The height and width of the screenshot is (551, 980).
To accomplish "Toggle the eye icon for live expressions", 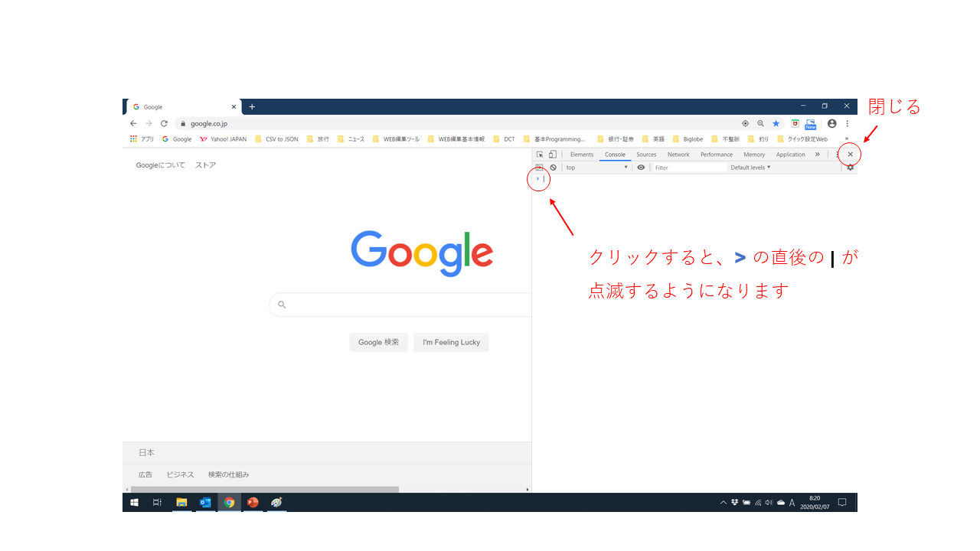I will click(641, 168).
